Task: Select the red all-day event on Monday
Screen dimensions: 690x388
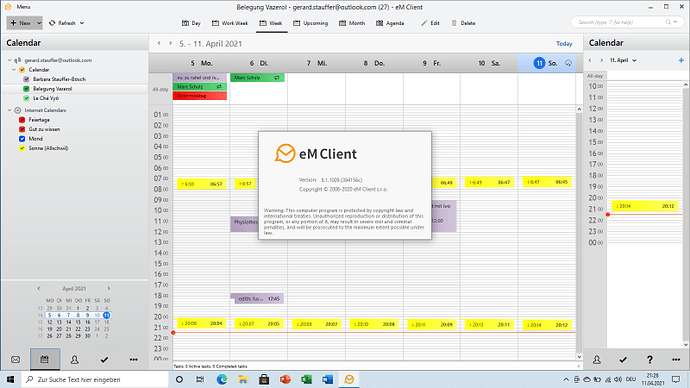Action: pyautogui.click(x=200, y=96)
